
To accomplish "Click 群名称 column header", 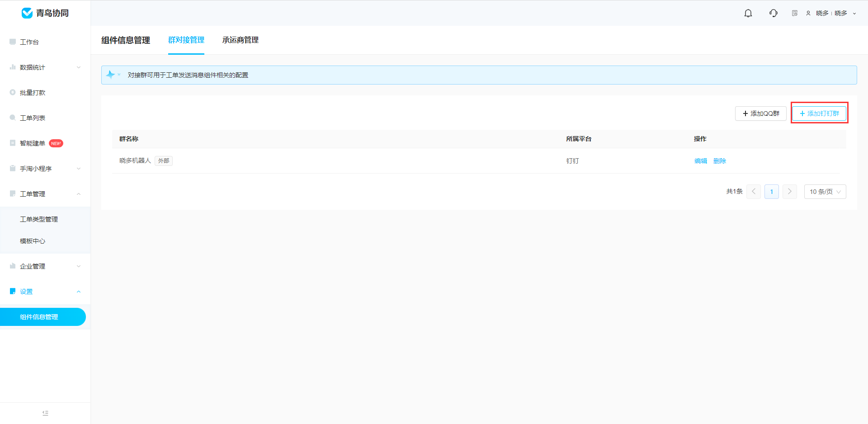I will 129,139.
